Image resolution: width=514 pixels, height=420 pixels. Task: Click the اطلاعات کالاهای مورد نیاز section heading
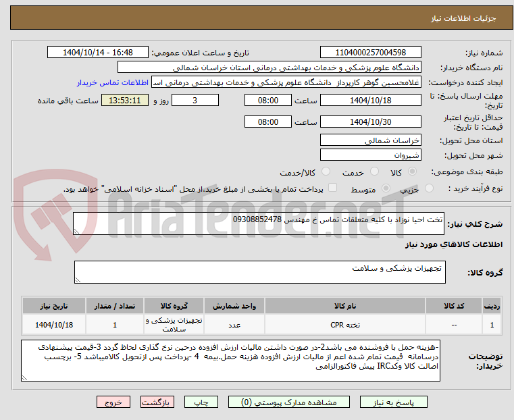(454, 244)
